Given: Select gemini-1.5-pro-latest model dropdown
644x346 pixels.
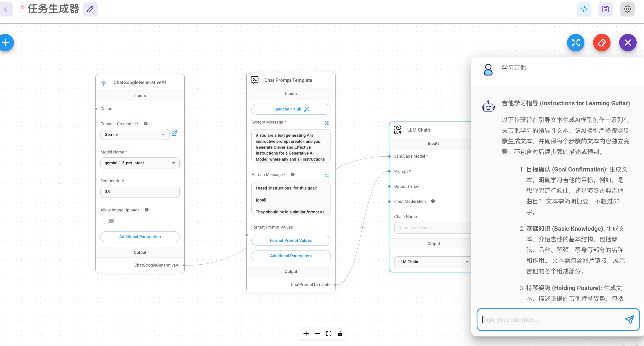Looking at the screenshot, I should (140, 162).
